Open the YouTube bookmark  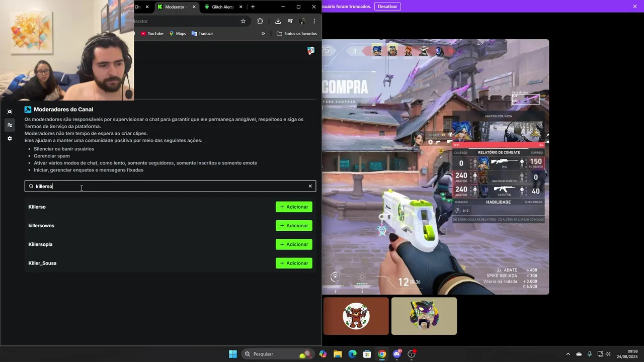coord(152,34)
